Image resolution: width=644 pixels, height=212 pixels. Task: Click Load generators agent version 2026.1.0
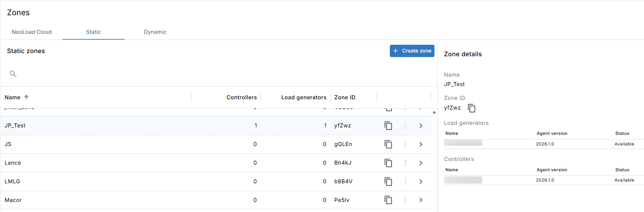(x=545, y=144)
